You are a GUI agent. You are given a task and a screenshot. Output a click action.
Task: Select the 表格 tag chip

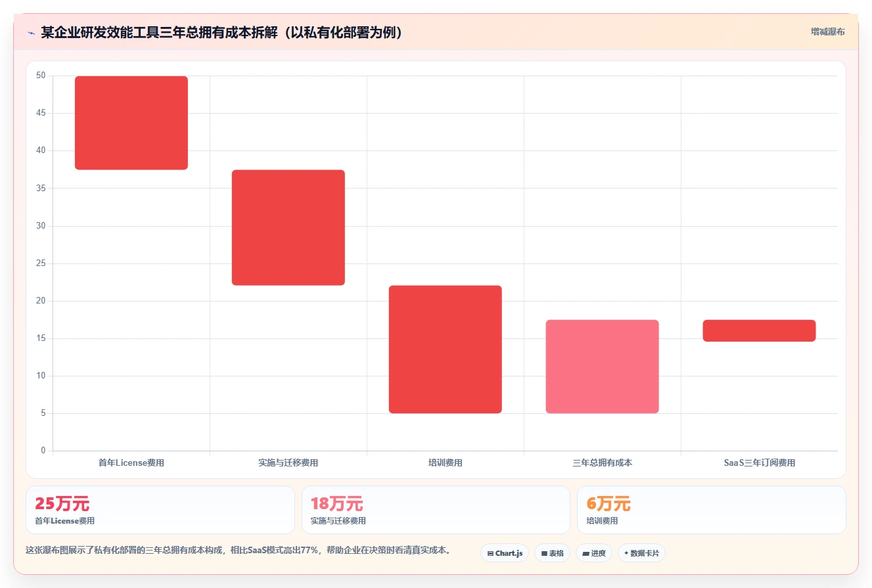(x=552, y=553)
